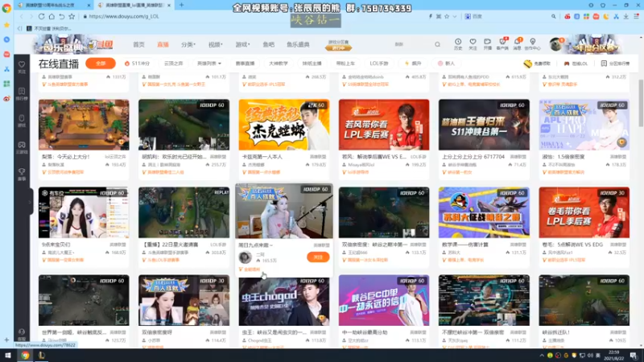The width and height of the screenshot is (644, 362).
Task: Open the 游戏 mouse icon in the left sidebar
Action: point(22,121)
